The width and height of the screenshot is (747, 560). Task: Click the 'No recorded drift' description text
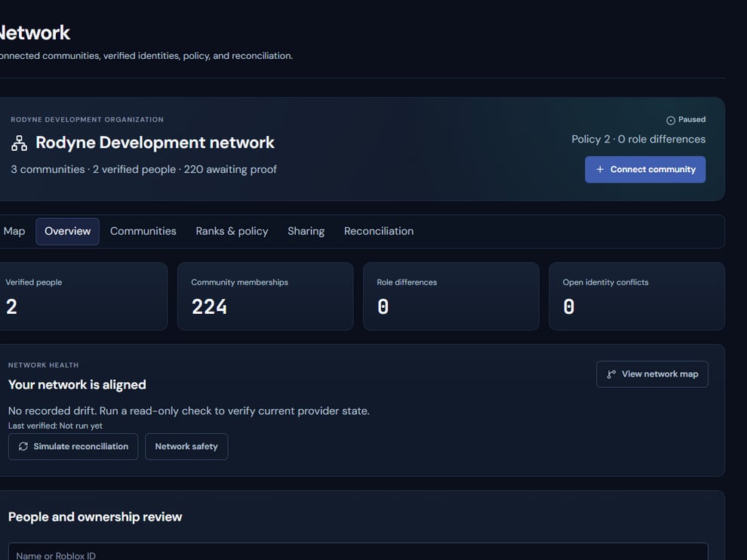click(x=189, y=411)
